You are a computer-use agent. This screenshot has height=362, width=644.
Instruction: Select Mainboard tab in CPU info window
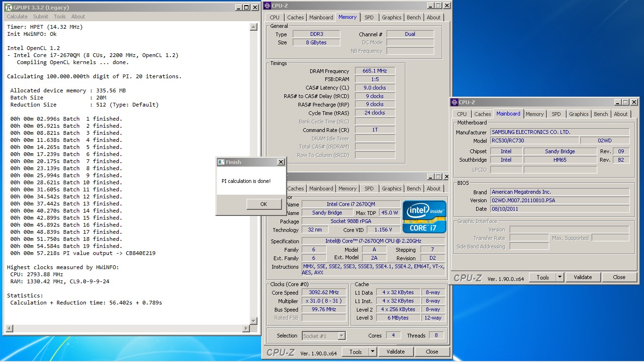coord(321,189)
